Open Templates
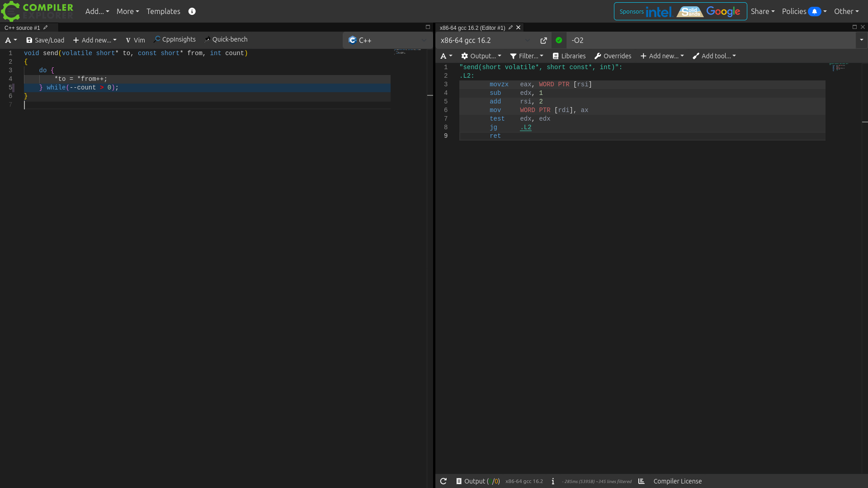This screenshot has height=488, width=868. pos(163,11)
